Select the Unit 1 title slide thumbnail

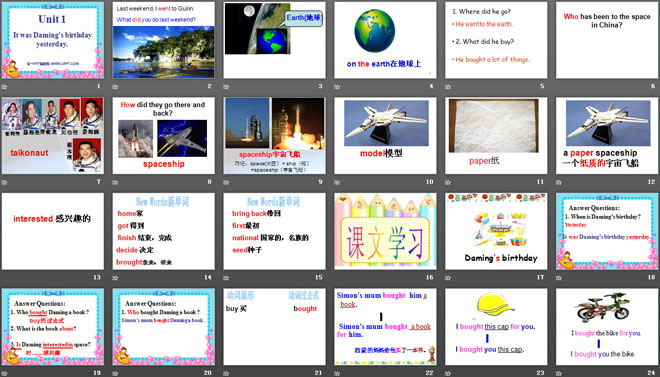(x=53, y=40)
